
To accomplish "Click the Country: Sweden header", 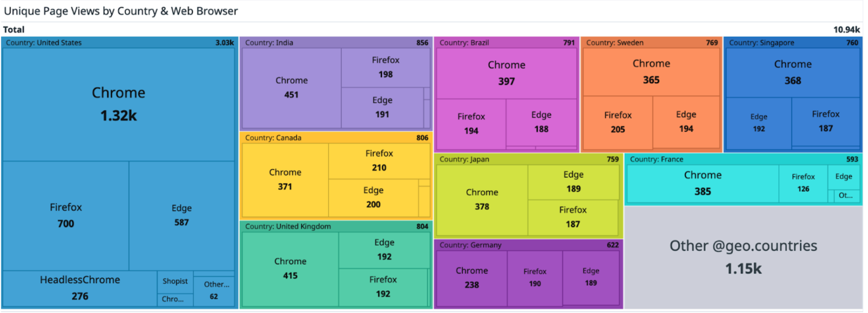I will pyautogui.click(x=651, y=43).
